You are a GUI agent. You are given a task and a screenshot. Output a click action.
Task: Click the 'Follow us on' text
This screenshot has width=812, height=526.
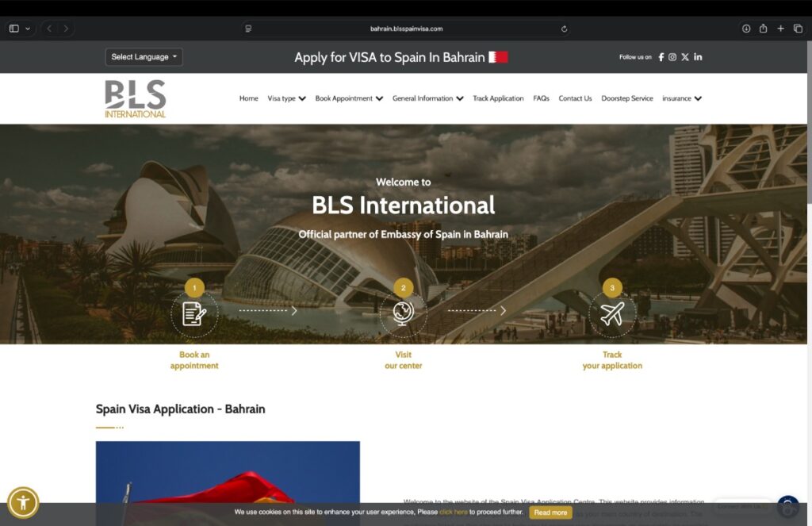[635, 57]
